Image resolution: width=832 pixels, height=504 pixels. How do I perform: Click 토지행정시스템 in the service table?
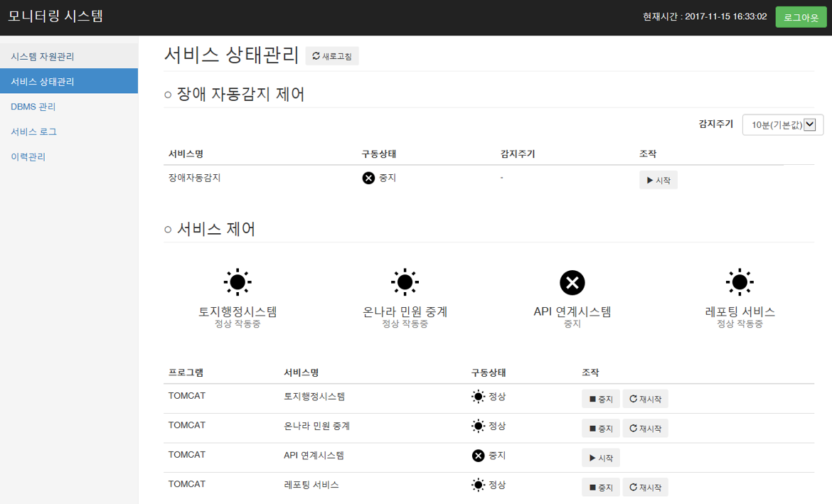pyautogui.click(x=314, y=396)
